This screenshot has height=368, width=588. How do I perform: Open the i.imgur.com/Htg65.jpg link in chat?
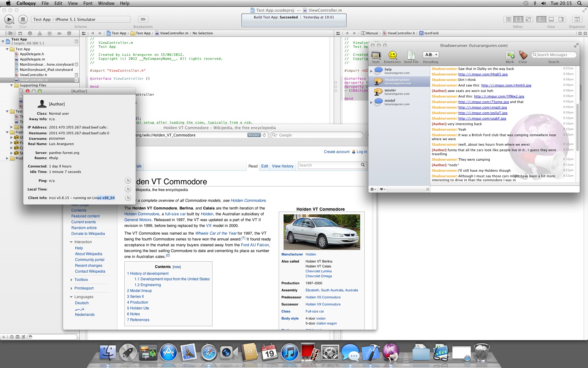(x=483, y=74)
